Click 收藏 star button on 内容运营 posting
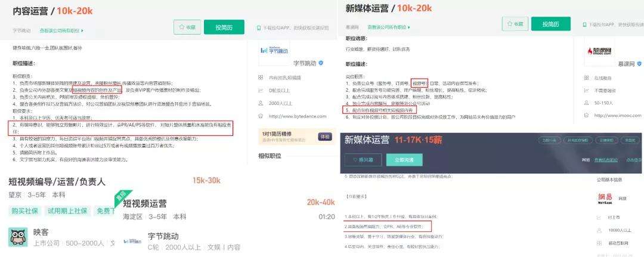The height and width of the screenshot is (257, 644). tap(187, 27)
